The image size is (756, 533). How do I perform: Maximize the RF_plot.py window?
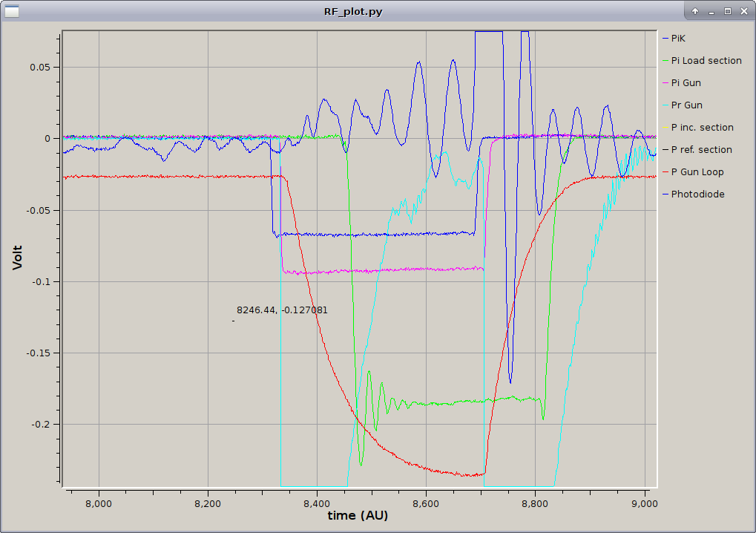pyautogui.click(x=727, y=11)
